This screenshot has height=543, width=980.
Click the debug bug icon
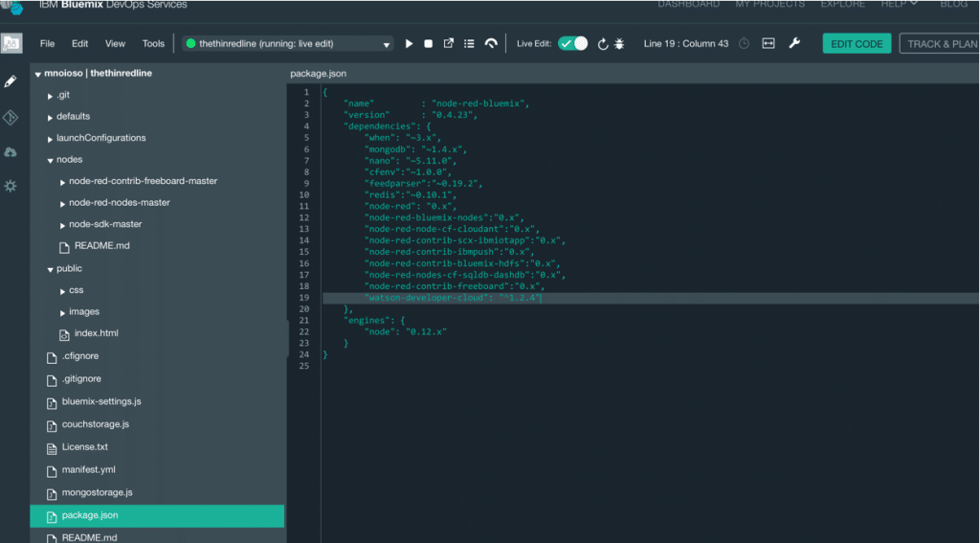(x=619, y=44)
